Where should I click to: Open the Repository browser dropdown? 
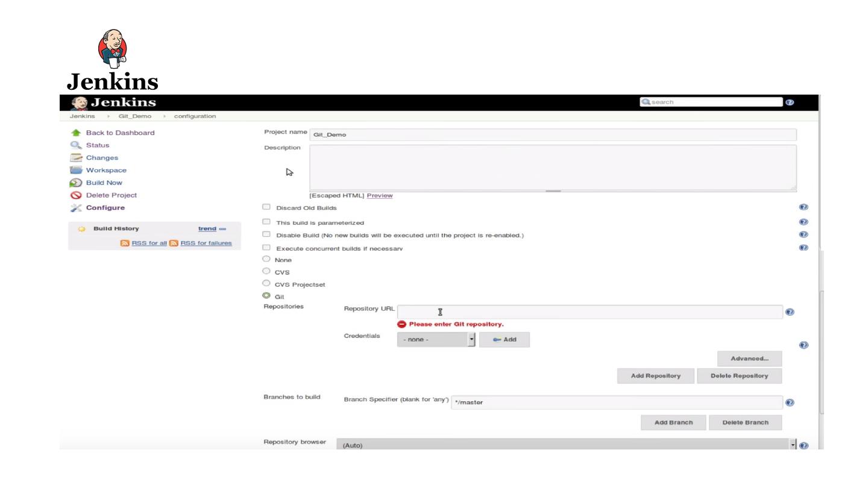pos(566,445)
